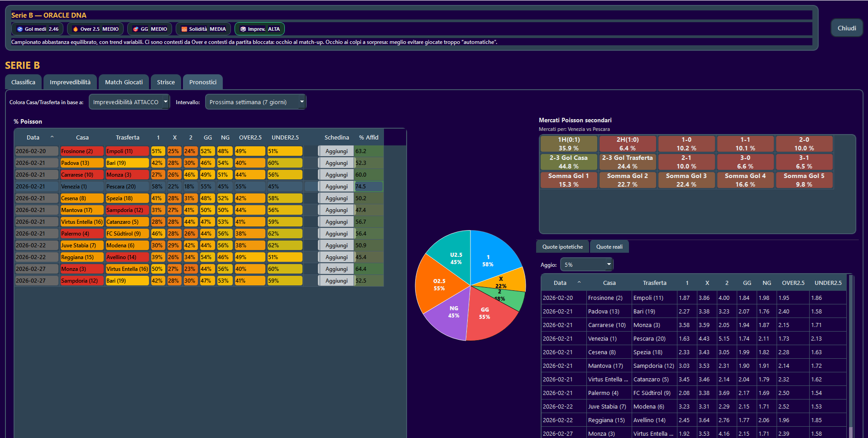
Task: Select the Quote reali tab
Action: click(x=609, y=247)
